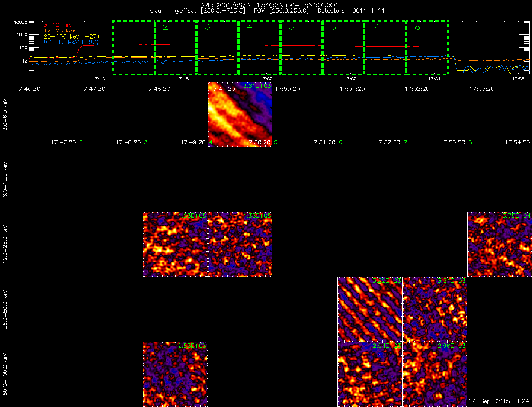Click the 50.0-100.0 keV row label
Viewport: 532px width, 407px height.
tap(5, 375)
